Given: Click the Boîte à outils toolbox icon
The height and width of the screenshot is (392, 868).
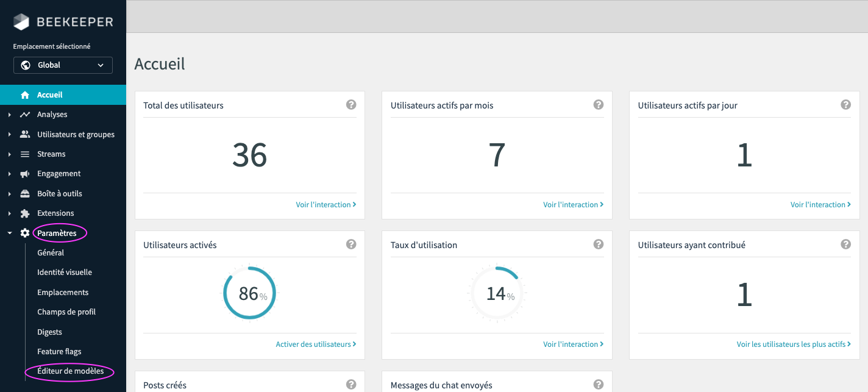Looking at the screenshot, I should pyautogui.click(x=25, y=193).
